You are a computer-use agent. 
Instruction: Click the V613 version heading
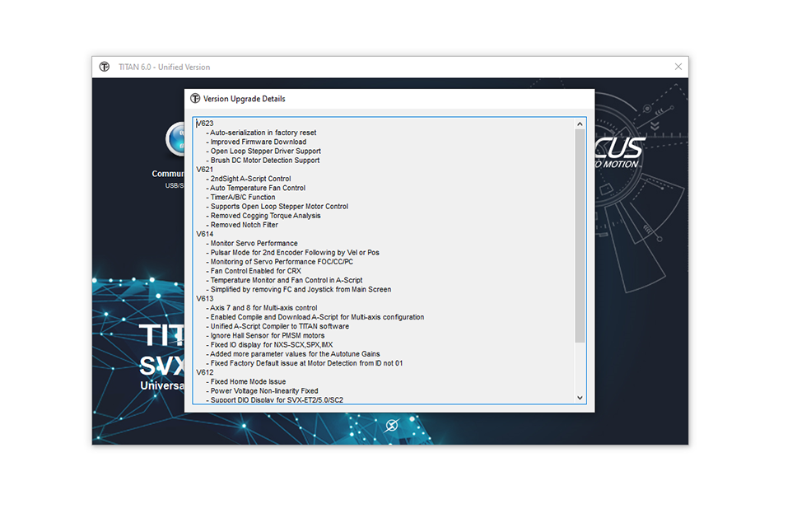click(205, 299)
